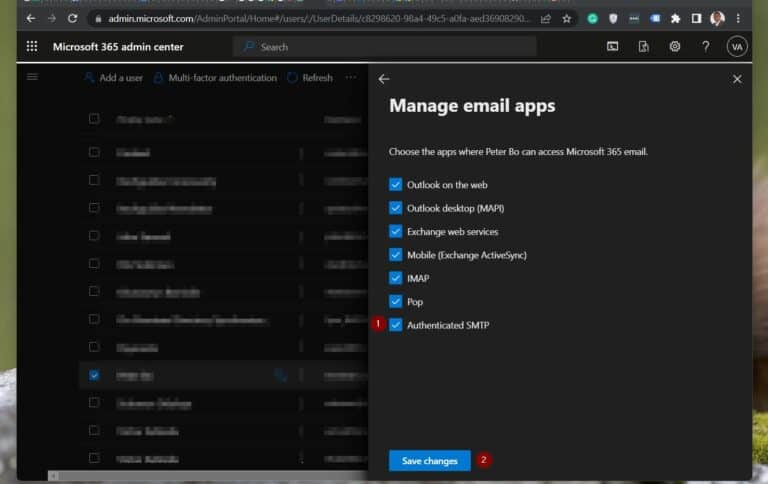Toggle the browser side panel
The image size is (768, 484).
[696, 19]
